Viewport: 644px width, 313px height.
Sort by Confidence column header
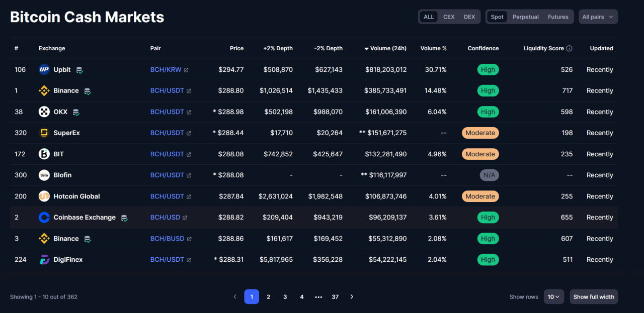(x=483, y=49)
